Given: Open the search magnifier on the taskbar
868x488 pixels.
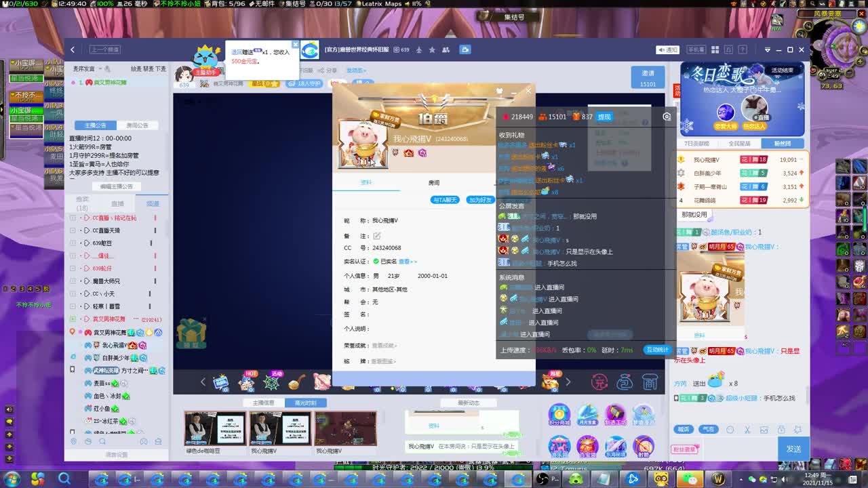Looking at the screenshot, I should pos(64,479).
